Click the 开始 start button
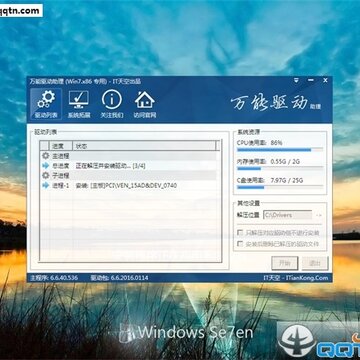The image size is (360, 360). coord(284,263)
